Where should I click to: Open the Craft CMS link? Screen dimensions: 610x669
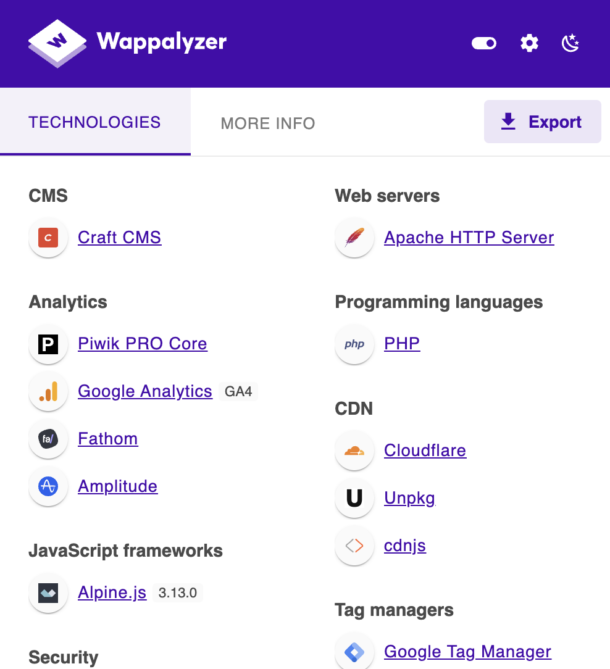tap(119, 237)
